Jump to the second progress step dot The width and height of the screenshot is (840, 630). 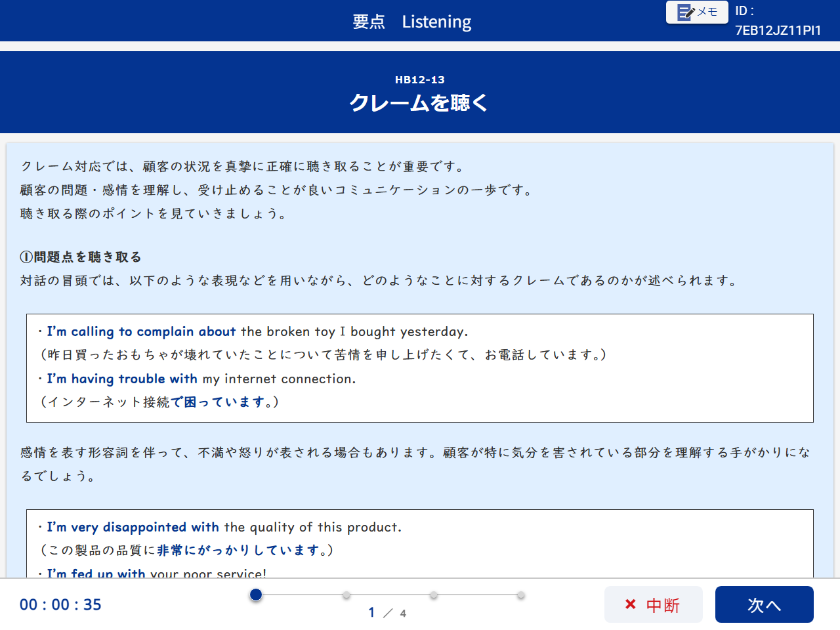346,595
